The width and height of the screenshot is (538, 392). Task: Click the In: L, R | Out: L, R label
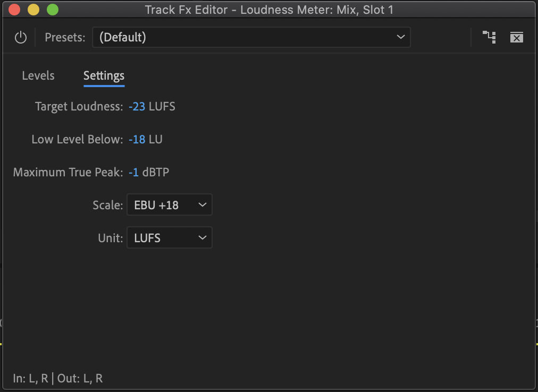click(58, 378)
